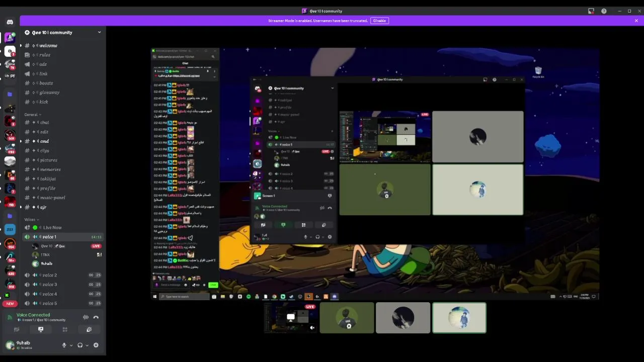Click the search box in the streamed taskbar
The width and height of the screenshot is (644, 362).
coord(185,297)
